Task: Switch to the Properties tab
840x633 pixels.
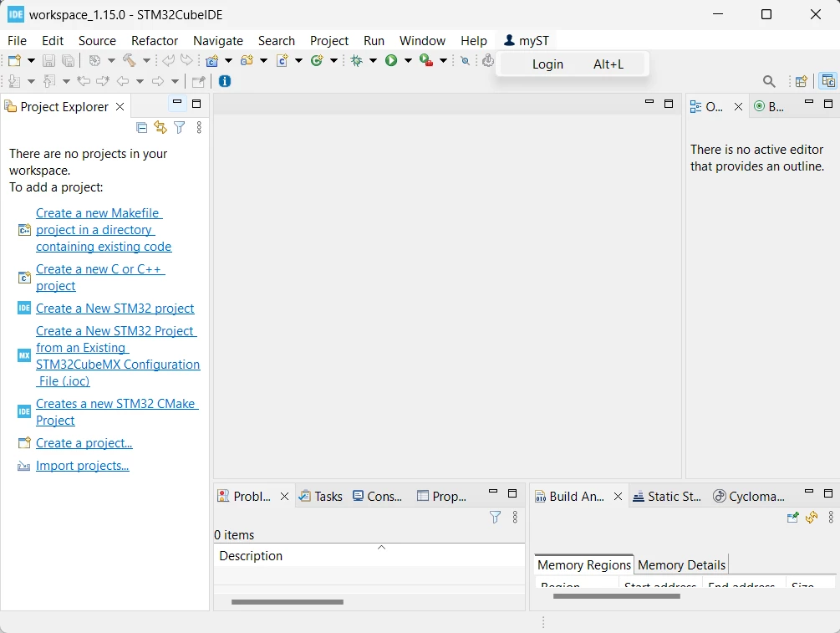Action: point(441,497)
